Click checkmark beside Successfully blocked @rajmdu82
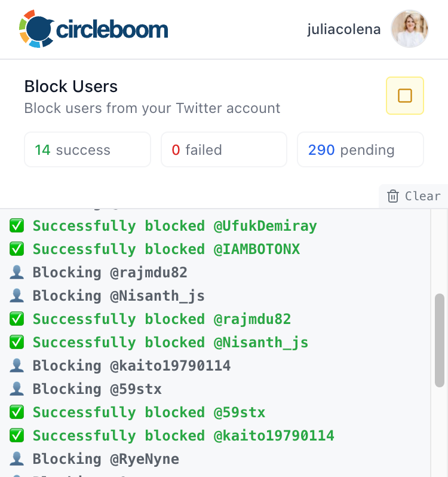 pyautogui.click(x=17, y=319)
